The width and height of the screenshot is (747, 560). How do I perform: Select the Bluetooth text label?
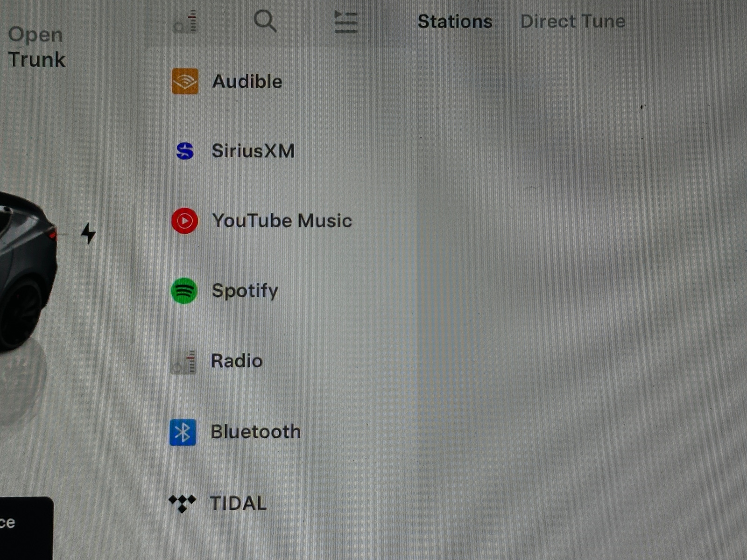click(x=255, y=432)
